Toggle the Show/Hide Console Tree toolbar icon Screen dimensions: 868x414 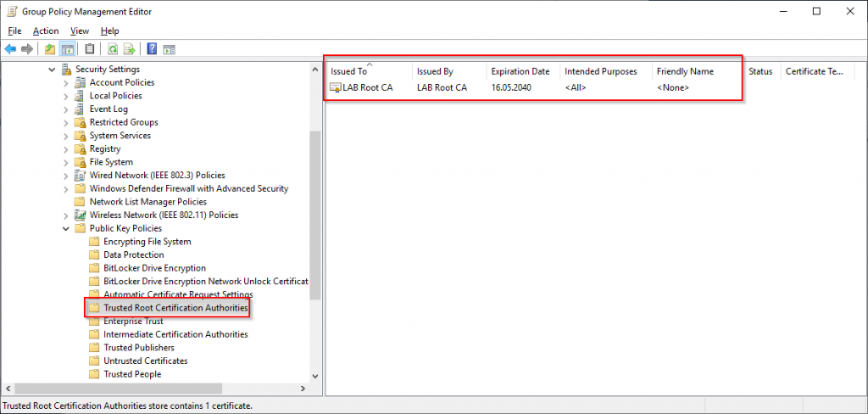[68, 49]
